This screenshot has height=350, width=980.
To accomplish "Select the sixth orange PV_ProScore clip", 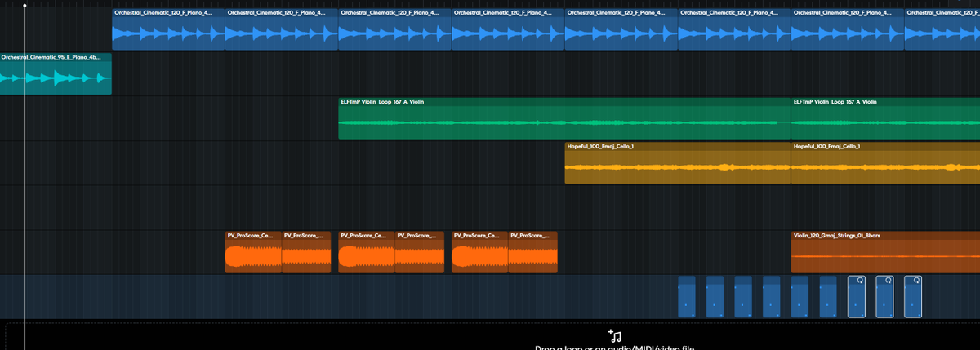I will click(x=533, y=252).
